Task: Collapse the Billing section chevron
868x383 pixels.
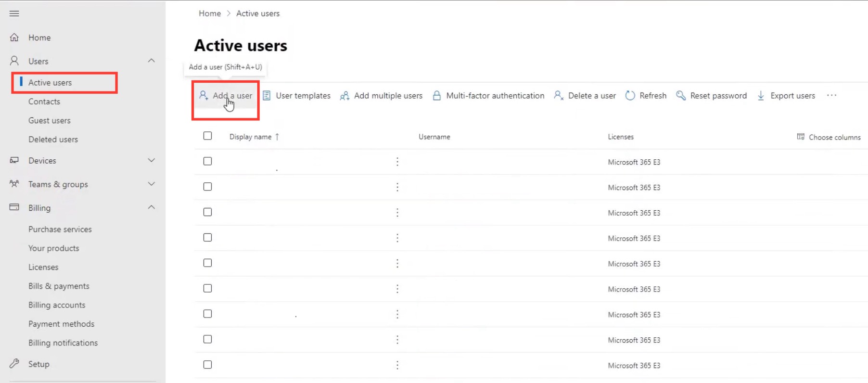Action: pos(151,207)
